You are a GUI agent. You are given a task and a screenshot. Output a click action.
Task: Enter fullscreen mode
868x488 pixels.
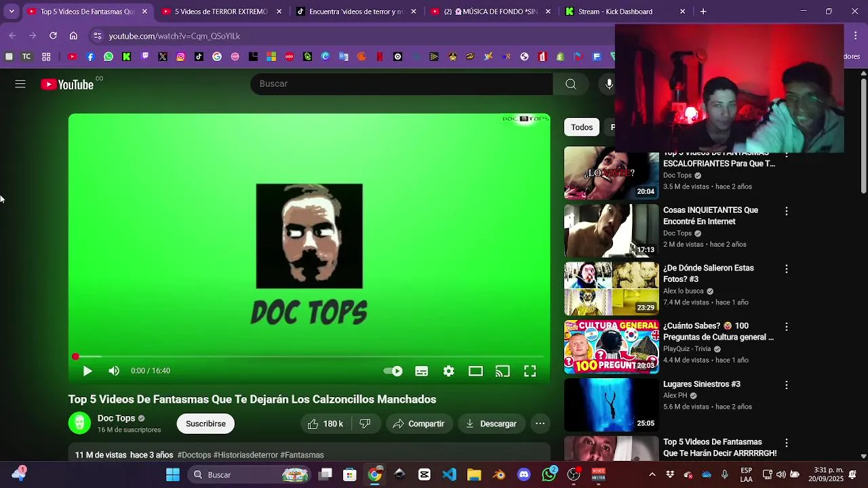pos(530,371)
